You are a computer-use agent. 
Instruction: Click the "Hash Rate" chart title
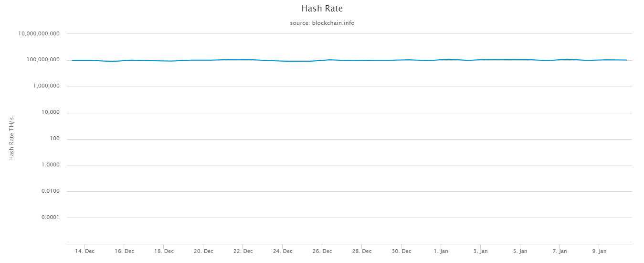322,9
